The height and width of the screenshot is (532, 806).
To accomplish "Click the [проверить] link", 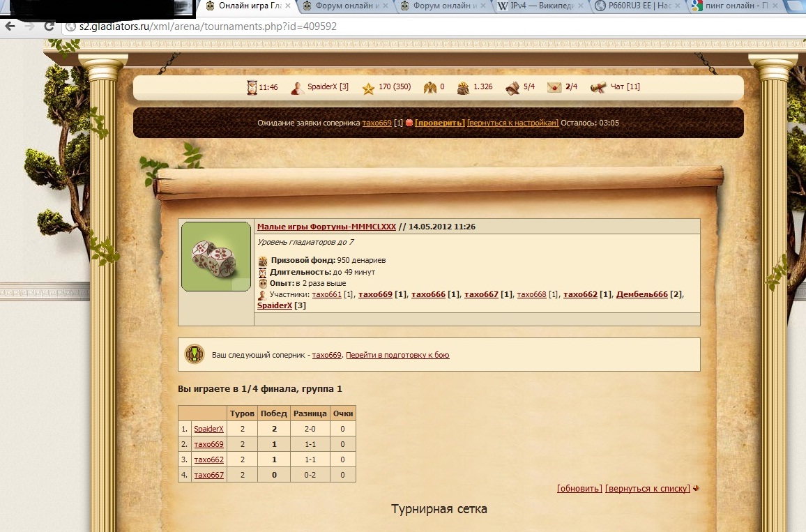I will click(x=439, y=123).
